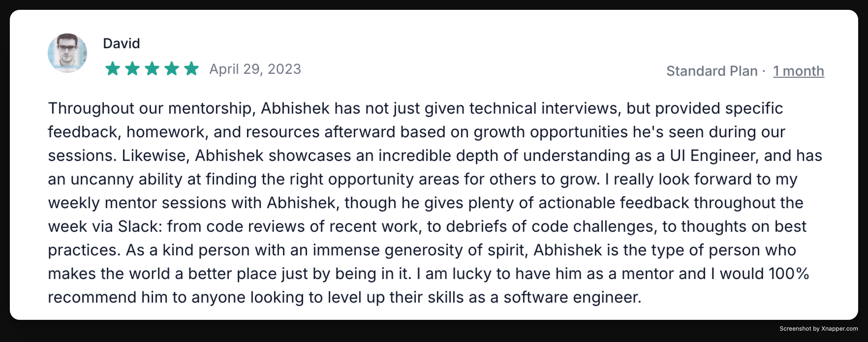Viewport: 868px width, 342px height.
Task: Click the first rating star
Action: click(x=112, y=68)
